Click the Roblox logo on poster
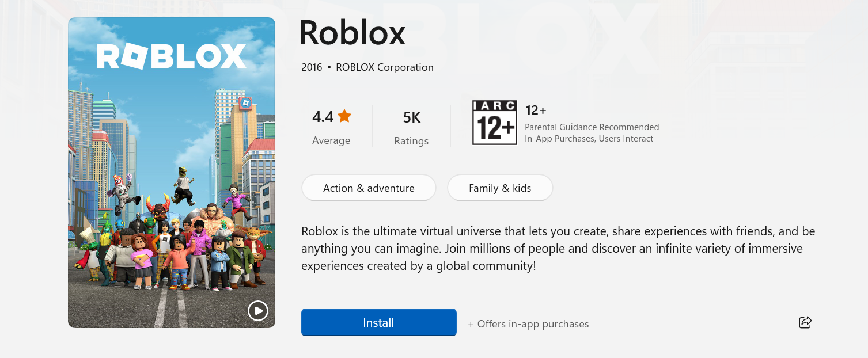Viewport: 868px width, 358px height. pos(171,56)
